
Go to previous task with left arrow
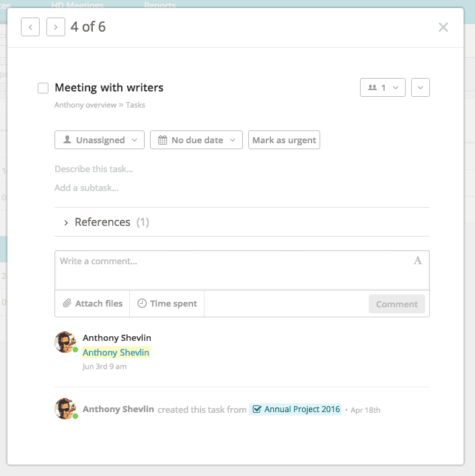30,27
